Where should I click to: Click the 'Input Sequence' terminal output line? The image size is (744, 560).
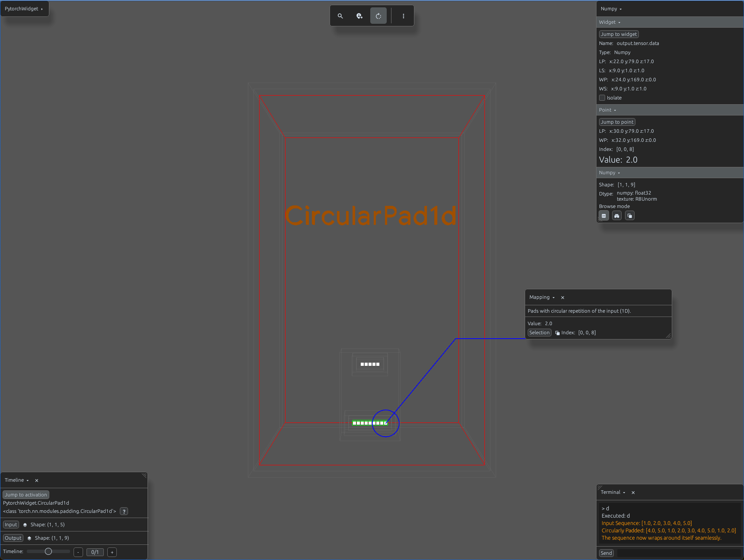tap(647, 523)
